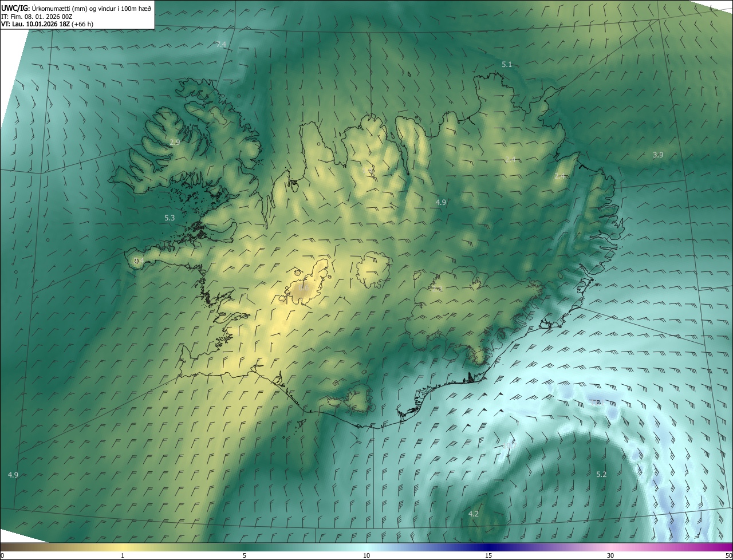Click the 0 tick on the color scale
The height and width of the screenshot is (560, 733).
[x=2, y=555]
